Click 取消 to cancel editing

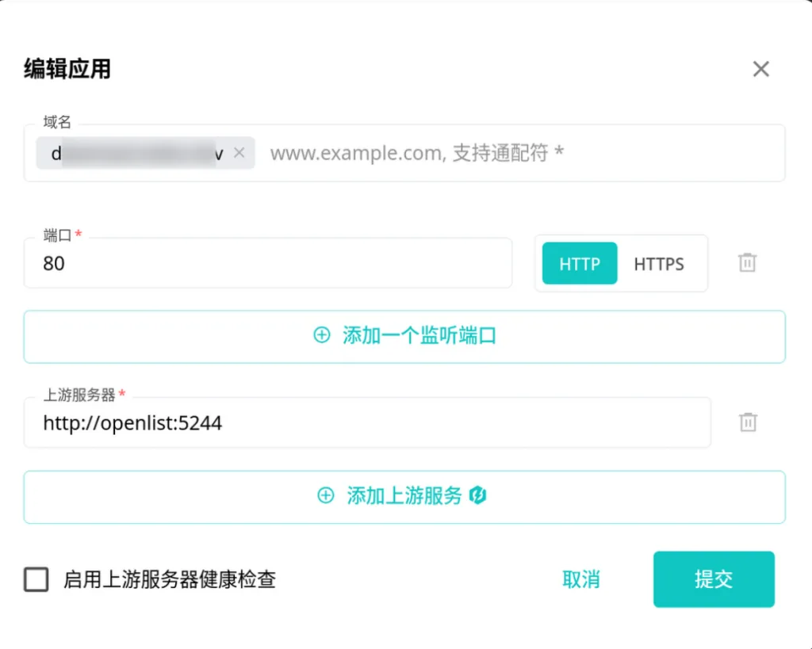pyautogui.click(x=580, y=579)
